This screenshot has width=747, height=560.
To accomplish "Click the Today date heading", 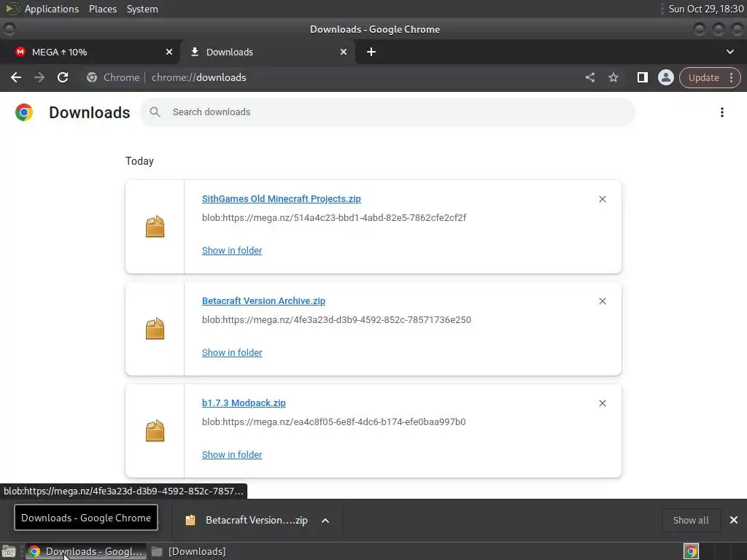I will 139,161.
